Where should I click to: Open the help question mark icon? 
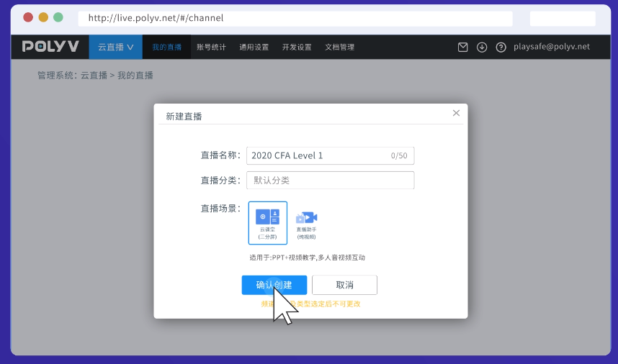tap(501, 47)
